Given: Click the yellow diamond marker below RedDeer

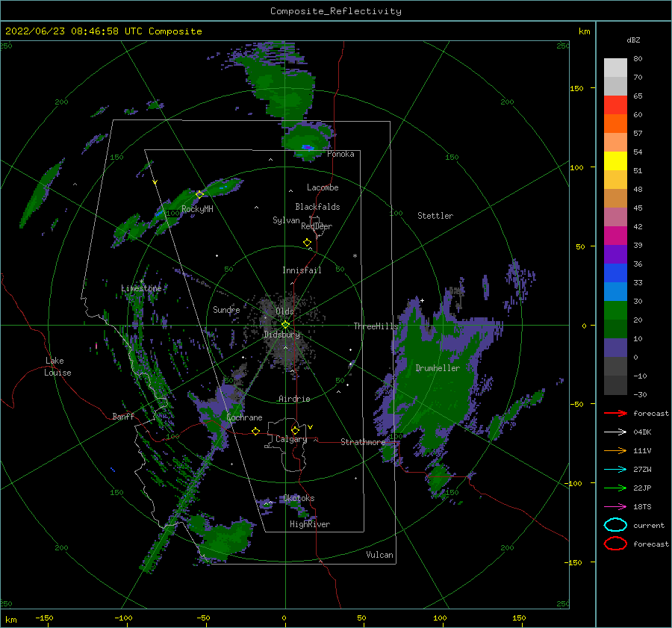Looking at the screenshot, I should point(307,243).
